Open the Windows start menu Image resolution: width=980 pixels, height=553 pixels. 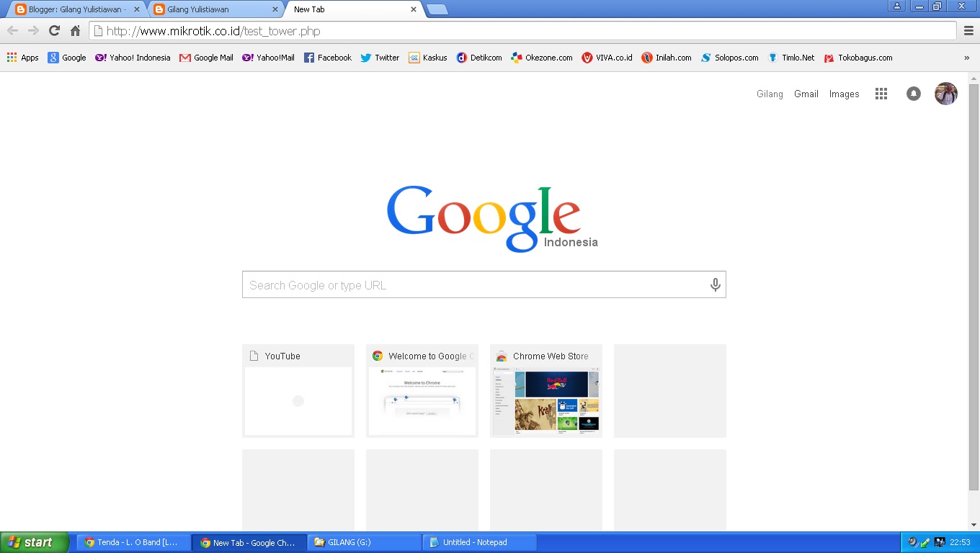[35, 542]
